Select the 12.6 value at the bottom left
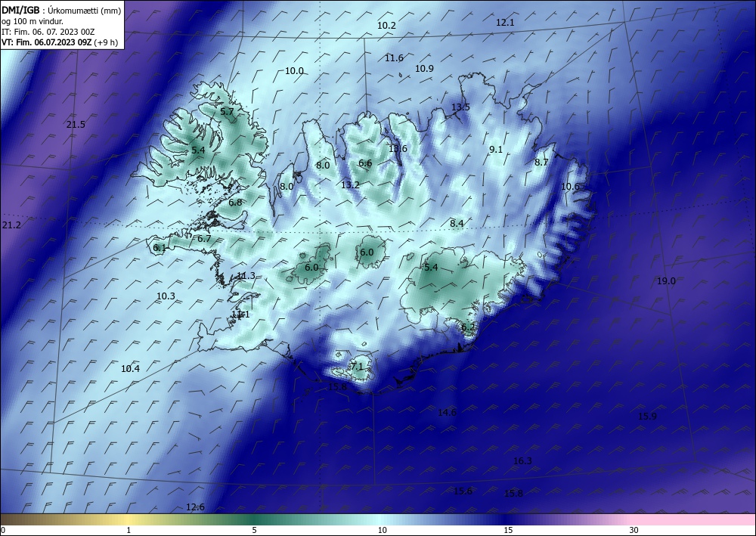 (x=195, y=507)
